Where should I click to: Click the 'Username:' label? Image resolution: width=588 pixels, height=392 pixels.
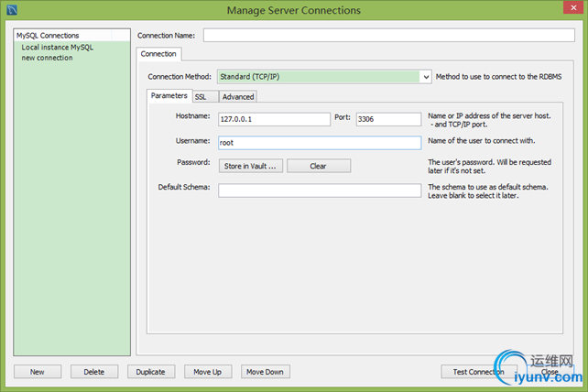point(192,141)
